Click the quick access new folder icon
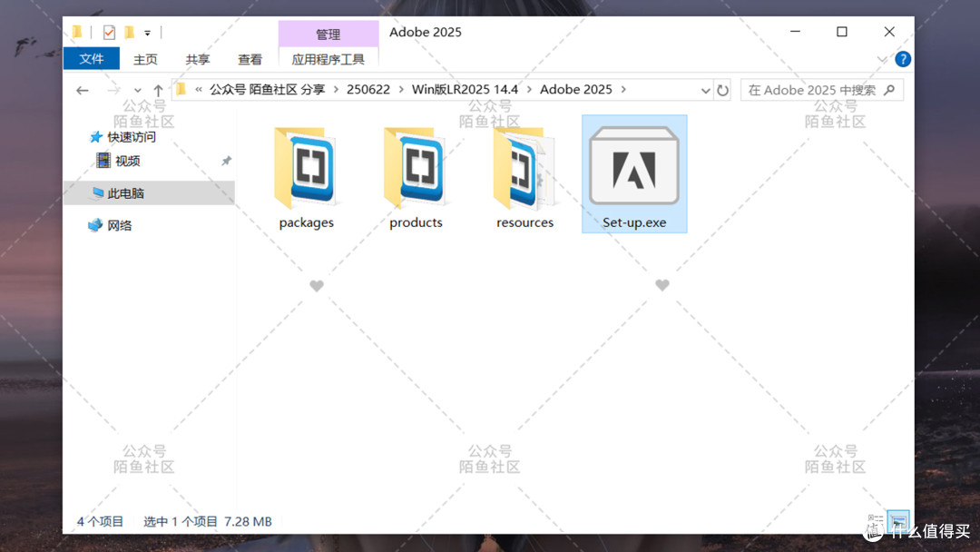980x552 pixels. tap(130, 32)
